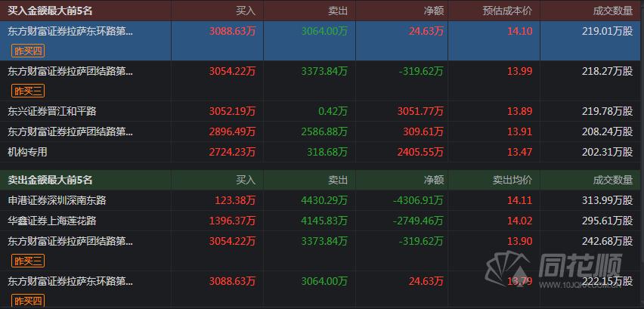Image resolution: width=644 pixels, height=309 pixels.
Task: Click the volume value 222.15万股
Action: (x=608, y=281)
